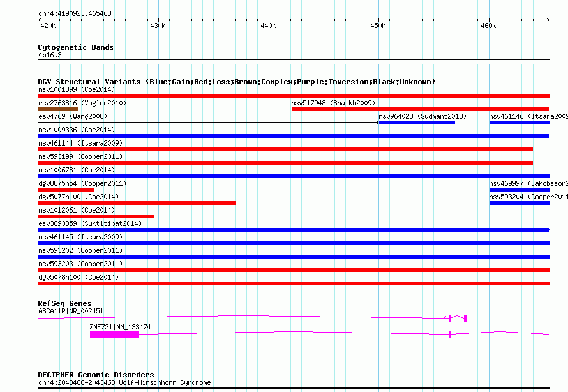The image size is (568, 392).
Task: Click the 4p16.3 cytogenetic band label
Action: tap(50, 56)
